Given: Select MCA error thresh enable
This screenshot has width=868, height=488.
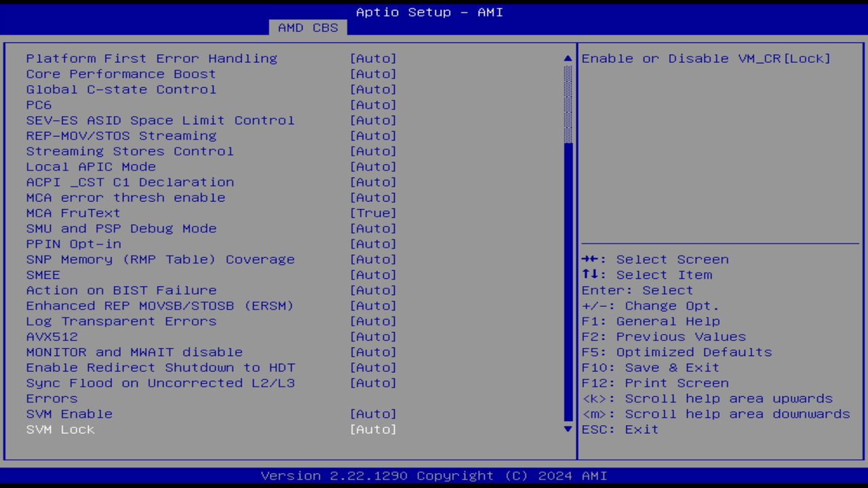Looking at the screenshot, I should coord(126,198).
